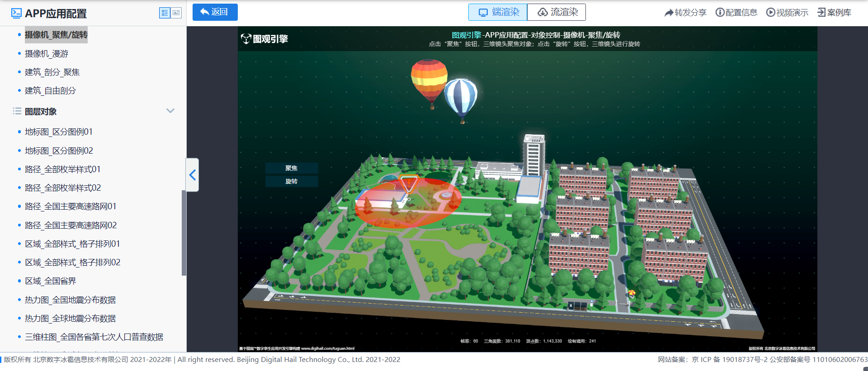Viewport: 868px width, 371px height.
Task: Select 地标图_区分图例01 item
Action: click(59, 132)
